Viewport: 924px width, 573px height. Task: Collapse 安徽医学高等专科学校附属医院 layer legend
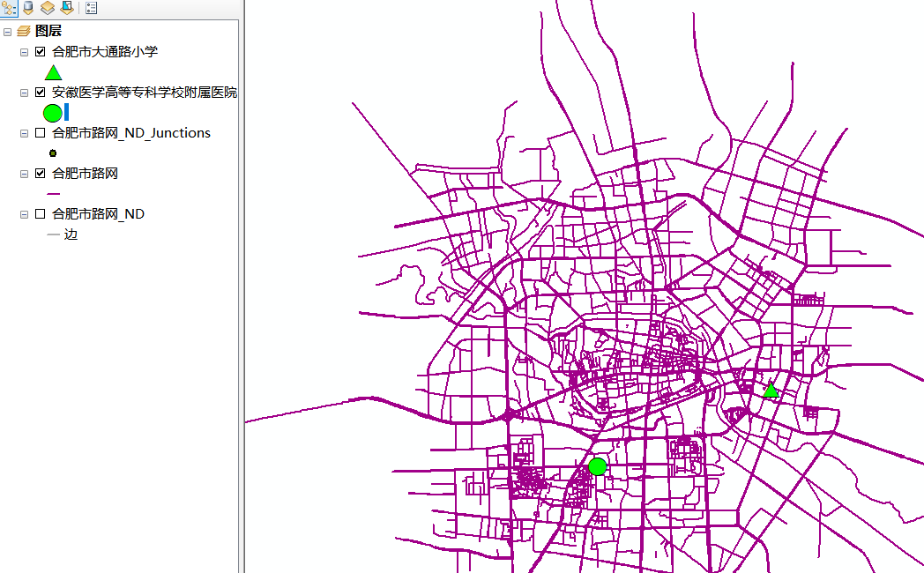[x=24, y=93]
